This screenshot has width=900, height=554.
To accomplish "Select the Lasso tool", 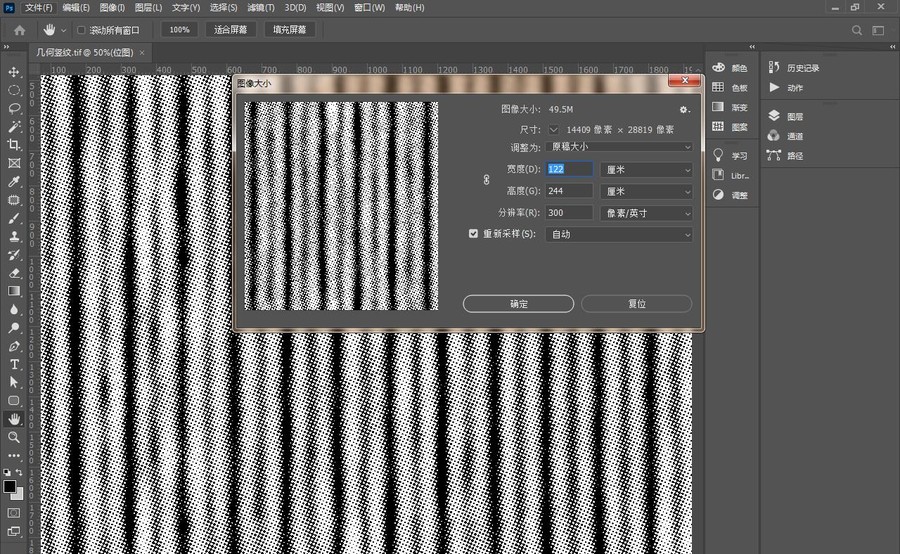I will [14, 109].
